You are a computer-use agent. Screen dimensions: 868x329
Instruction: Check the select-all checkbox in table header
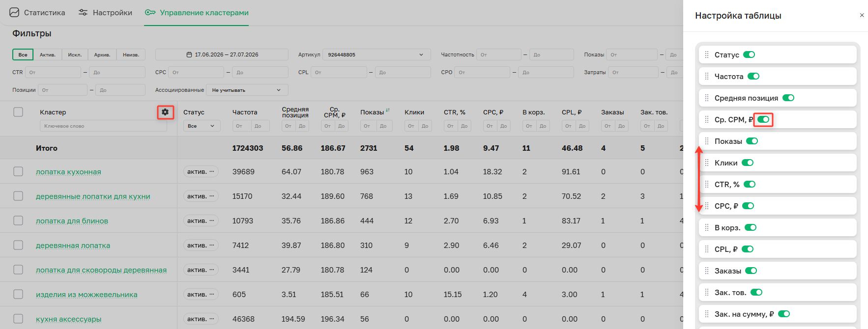tap(18, 112)
